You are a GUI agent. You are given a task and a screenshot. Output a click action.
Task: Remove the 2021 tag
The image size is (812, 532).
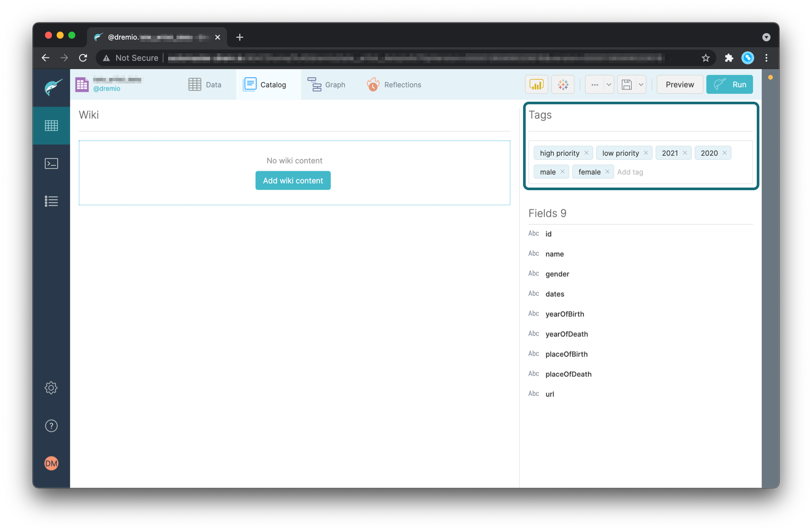click(685, 153)
